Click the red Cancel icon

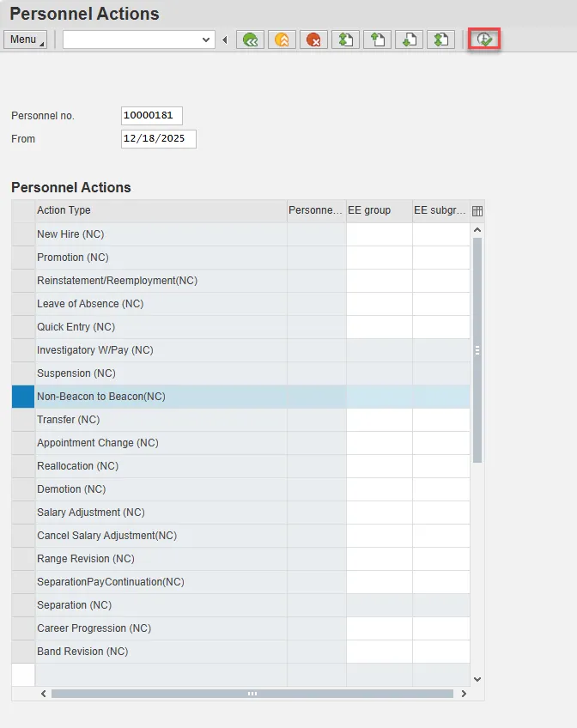pyautogui.click(x=313, y=39)
